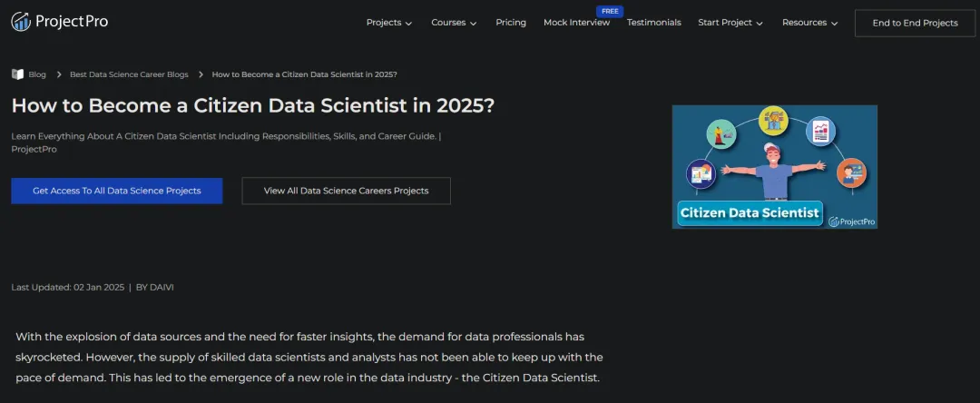This screenshot has height=403, width=980.
Task: Click the first breadcrumb chevron separator
Action: (x=58, y=74)
